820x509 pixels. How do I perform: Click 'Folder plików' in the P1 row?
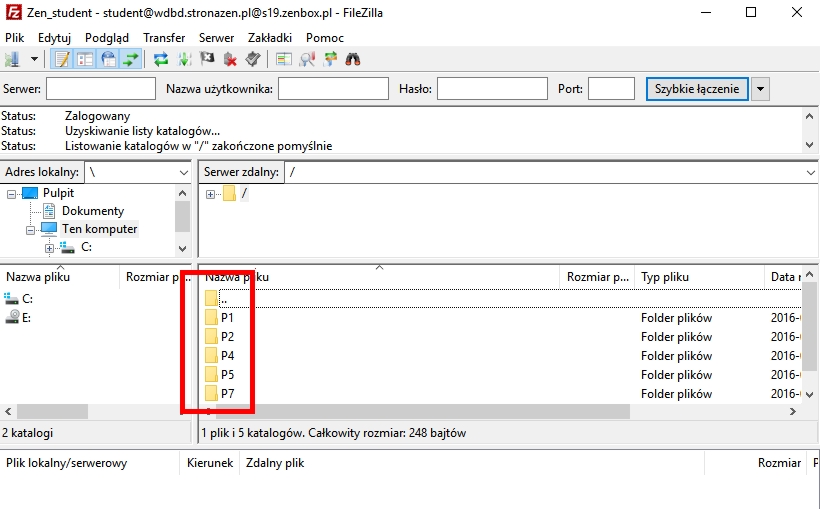676,318
